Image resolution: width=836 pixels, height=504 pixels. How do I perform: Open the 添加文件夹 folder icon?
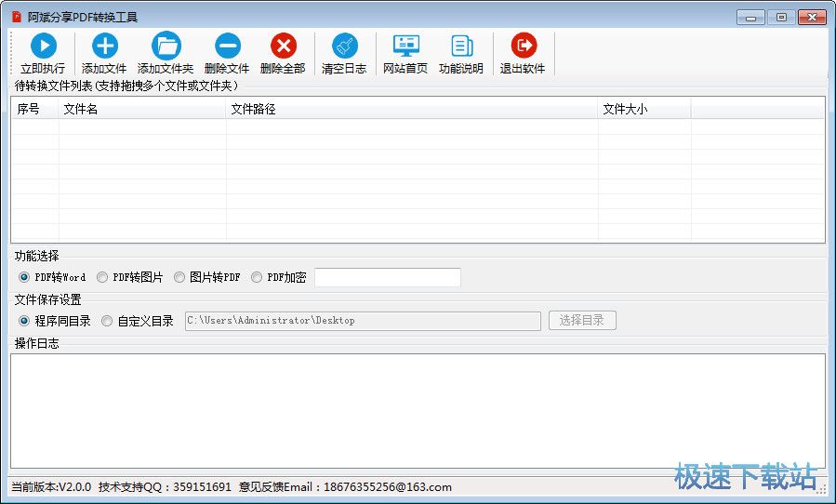pos(166,46)
